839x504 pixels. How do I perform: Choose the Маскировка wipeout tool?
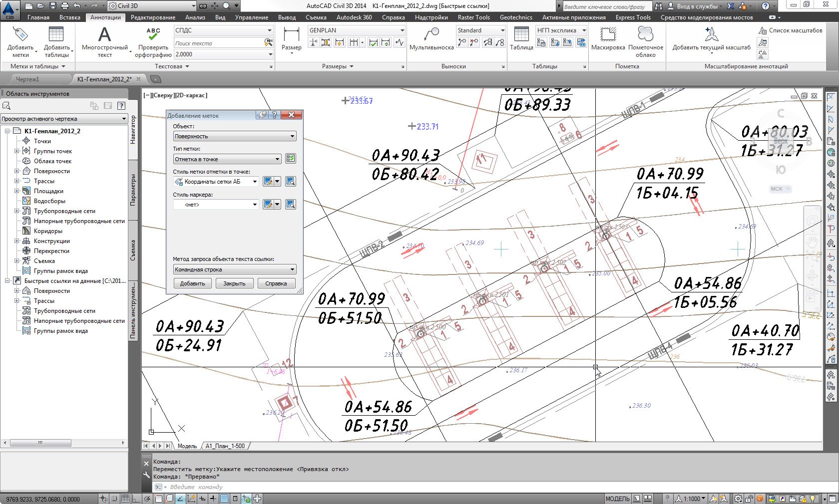pos(608,39)
